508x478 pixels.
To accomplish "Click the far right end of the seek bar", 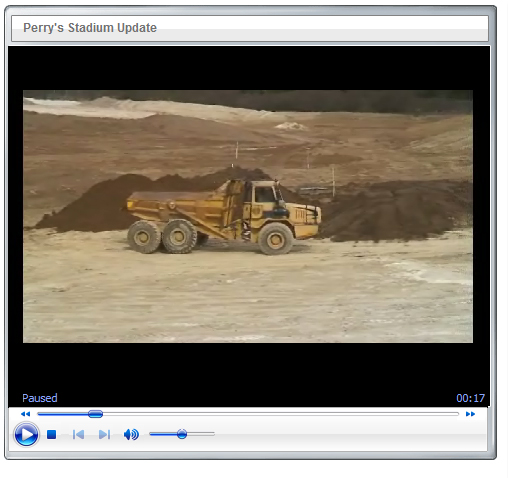I will click(457, 414).
